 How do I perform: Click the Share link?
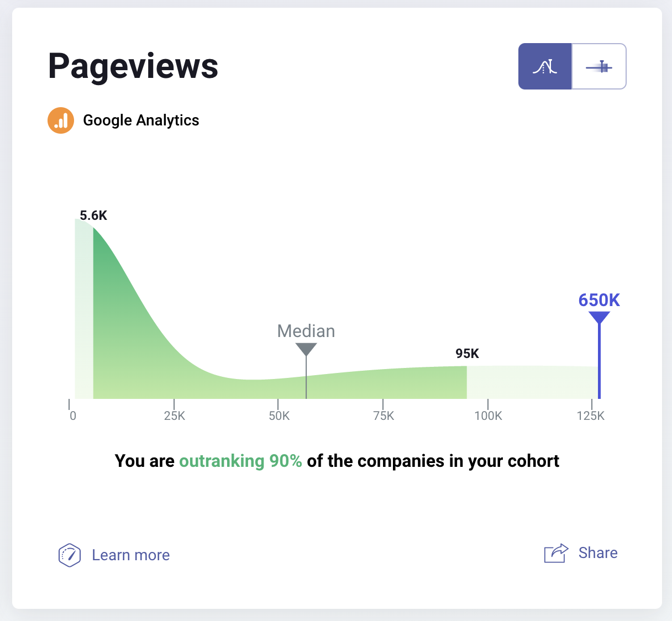pos(597,552)
